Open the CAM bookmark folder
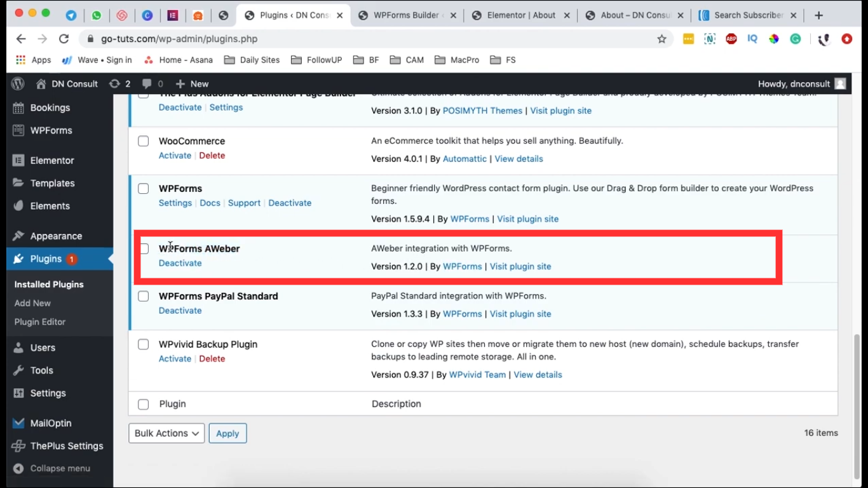This screenshot has width=868, height=488. (x=407, y=60)
